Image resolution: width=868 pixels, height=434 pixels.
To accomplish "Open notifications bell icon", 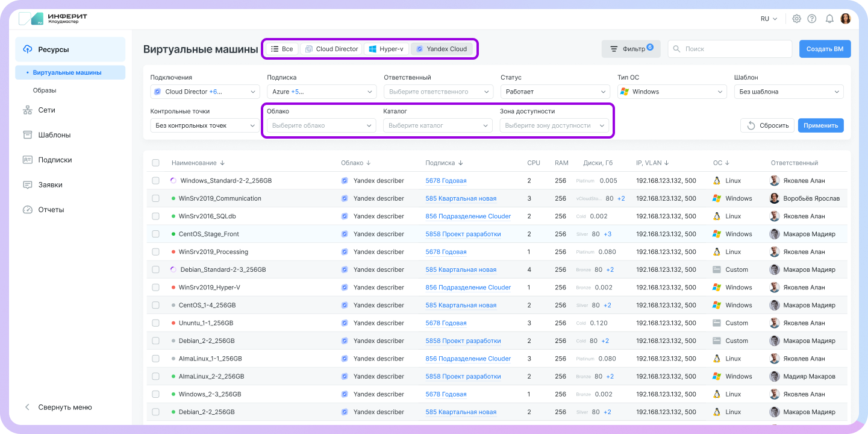I will tap(829, 19).
